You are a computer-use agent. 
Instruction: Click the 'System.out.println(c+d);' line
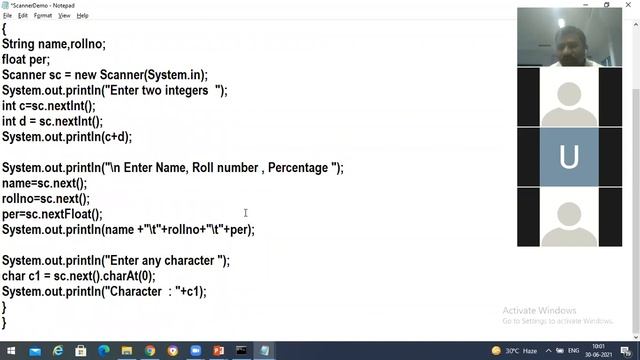[x=67, y=137]
